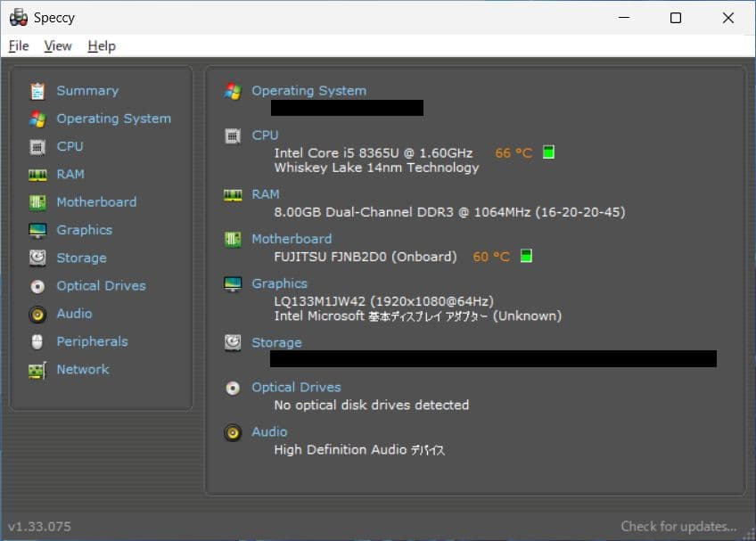
Task: Click the Optical Drives disc icon in summary panel
Action: point(233,389)
